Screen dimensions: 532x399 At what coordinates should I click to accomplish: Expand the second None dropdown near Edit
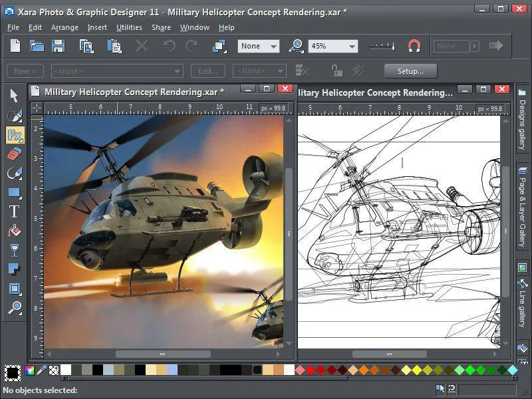(x=259, y=71)
